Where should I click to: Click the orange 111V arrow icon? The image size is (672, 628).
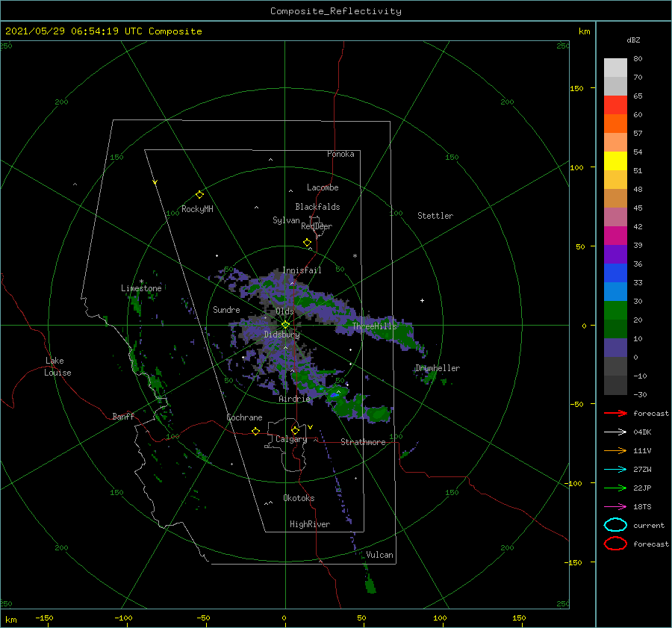[615, 450]
